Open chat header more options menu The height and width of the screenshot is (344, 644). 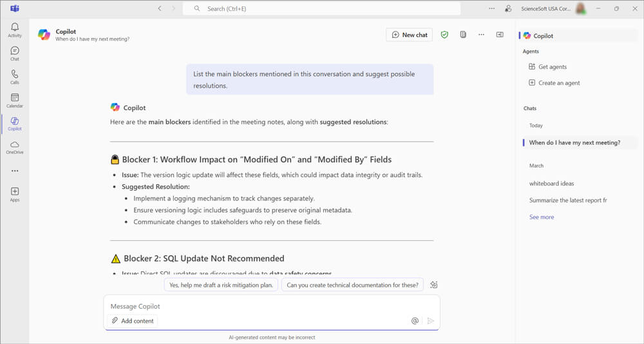point(481,35)
